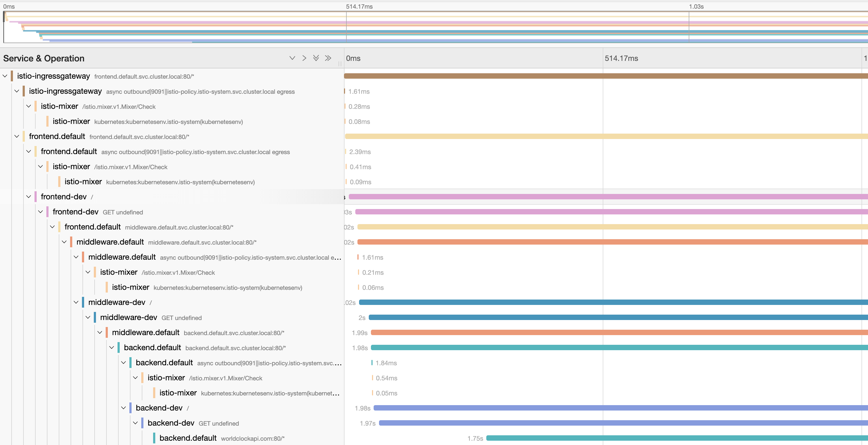This screenshot has width=868, height=445.
Task: Toggle the frontend-dev GET undefined span open state
Action: point(40,212)
